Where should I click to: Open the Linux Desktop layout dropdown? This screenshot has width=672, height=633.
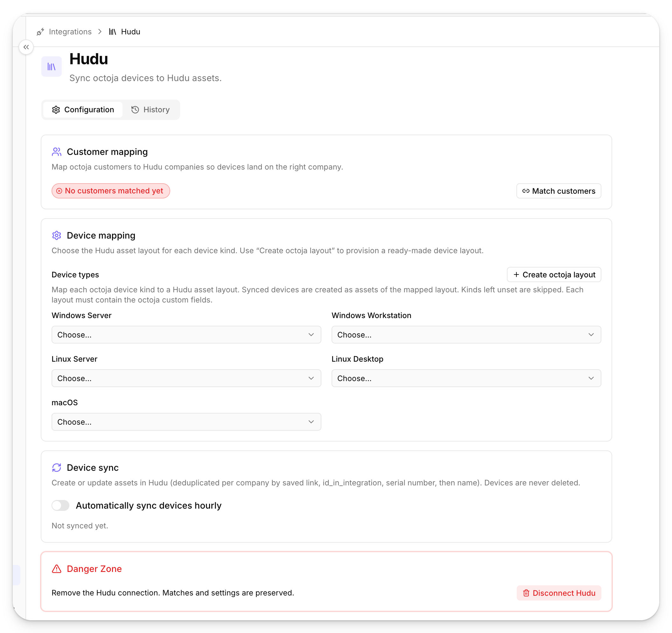pyautogui.click(x=466, y=378)
